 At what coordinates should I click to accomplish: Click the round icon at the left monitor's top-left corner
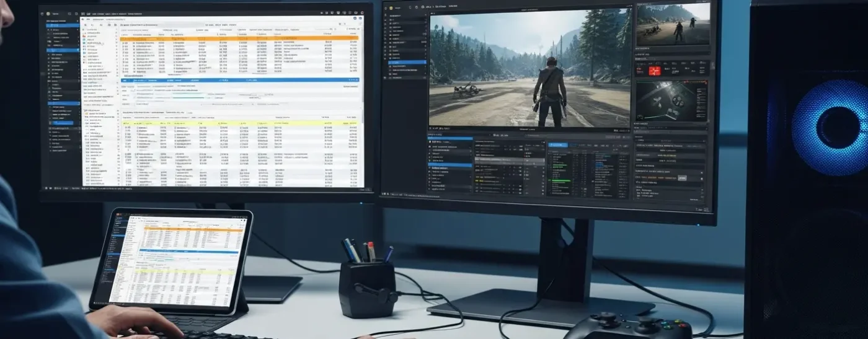click(x=49, y=14)
